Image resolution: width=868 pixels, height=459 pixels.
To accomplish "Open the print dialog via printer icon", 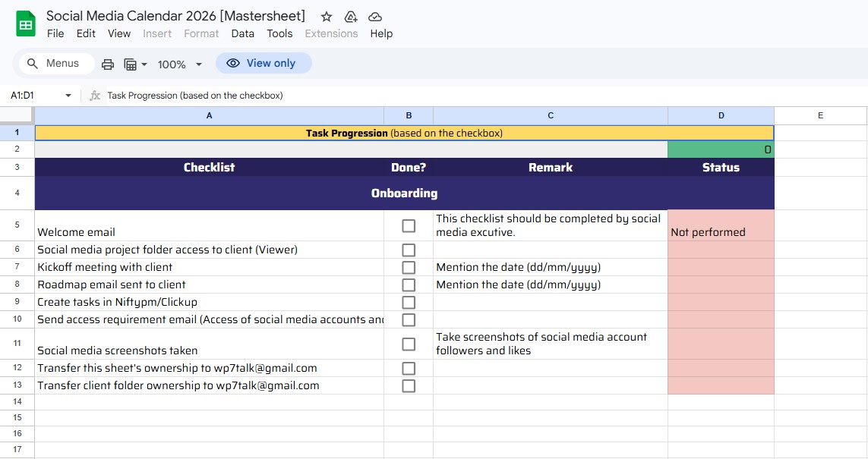I will (x=106, y=64).
